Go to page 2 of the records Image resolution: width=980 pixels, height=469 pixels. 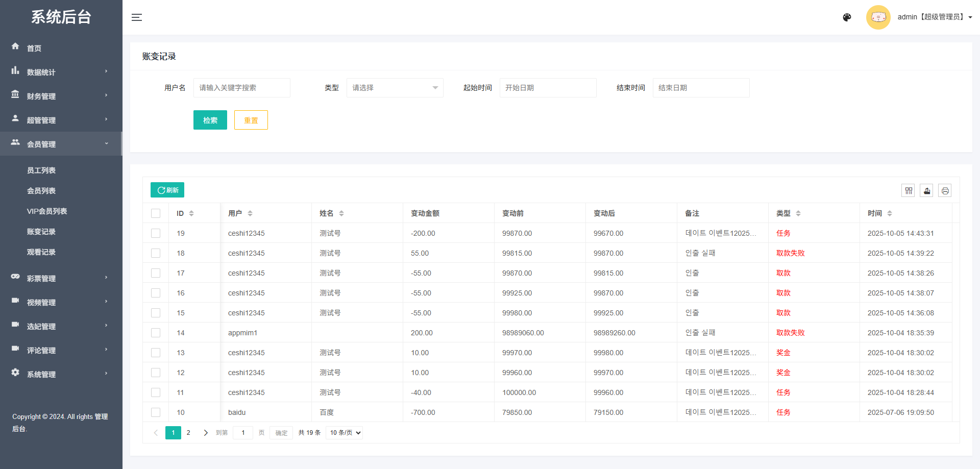[x=188, y=432]
